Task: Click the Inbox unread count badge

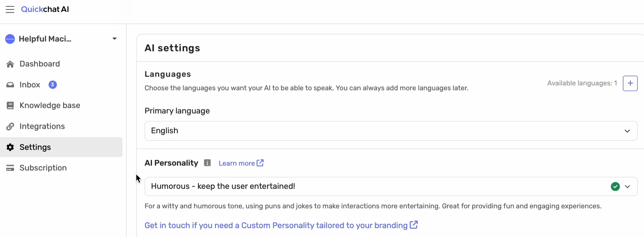Action: pos(53,85)
